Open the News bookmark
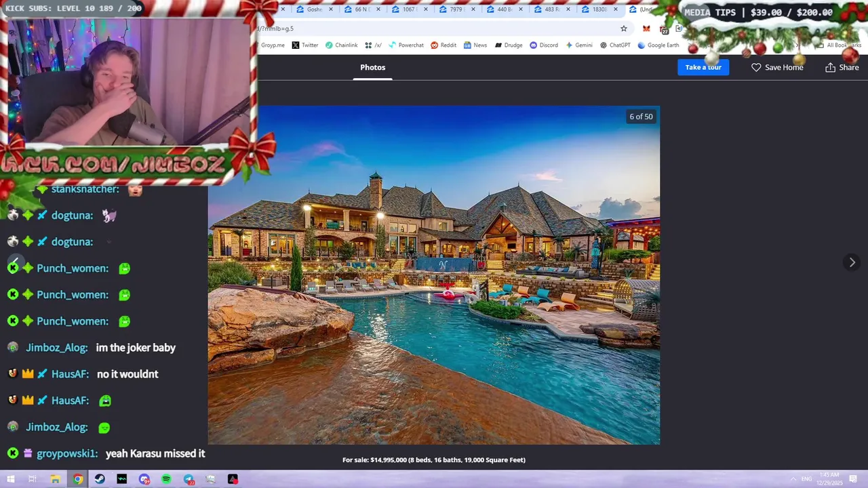The height and width of the screenshot is (488, 868). click(x=475, y=45)
